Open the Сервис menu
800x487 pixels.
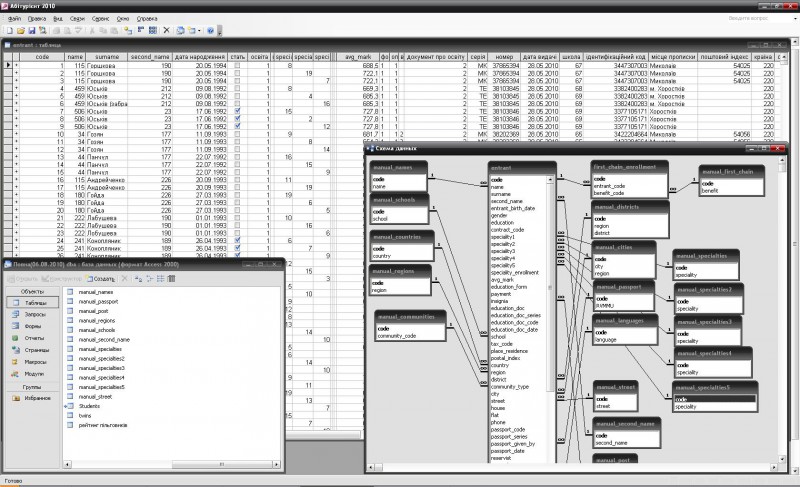point(101,18)
